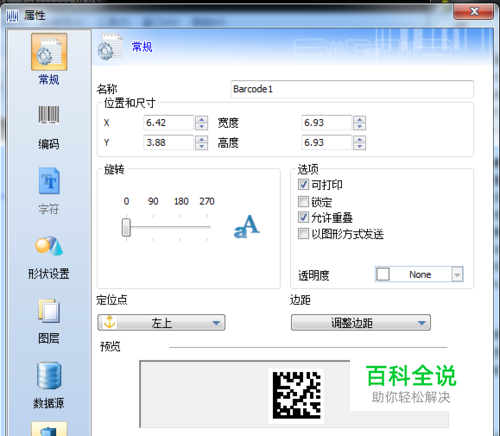Open the 透明度 None dropdown arrow
Screen dimensions: 500x436
(x=457, y=275)
